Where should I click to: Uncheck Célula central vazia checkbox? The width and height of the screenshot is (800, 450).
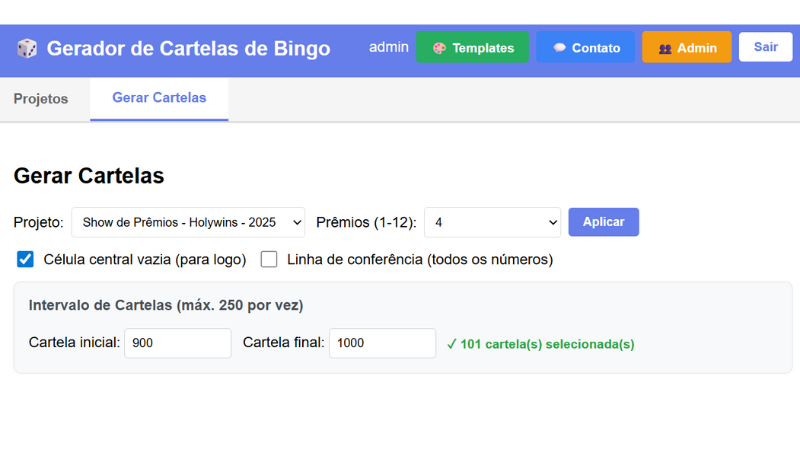(25, 259)
